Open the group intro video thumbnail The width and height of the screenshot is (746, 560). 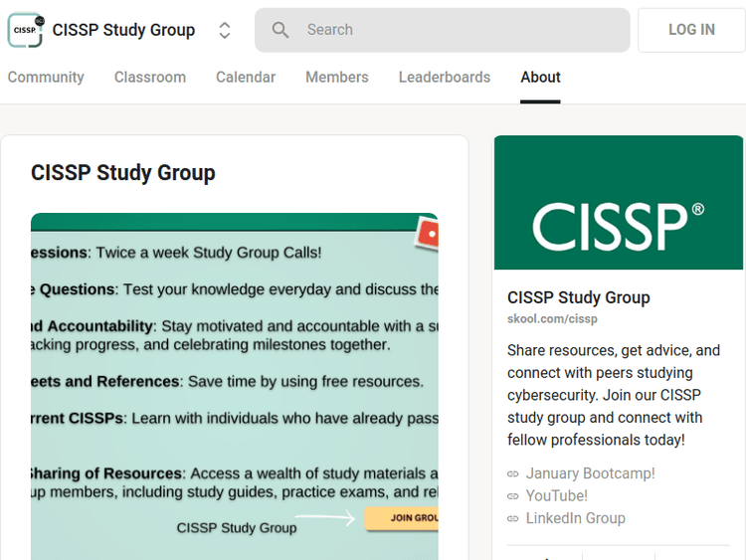(x=235, y=386)
